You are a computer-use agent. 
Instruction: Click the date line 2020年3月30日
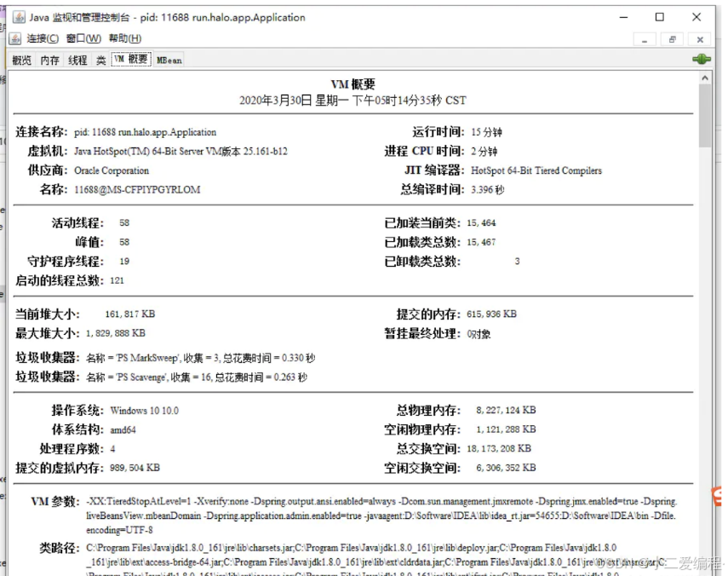(x=353, y=101)
